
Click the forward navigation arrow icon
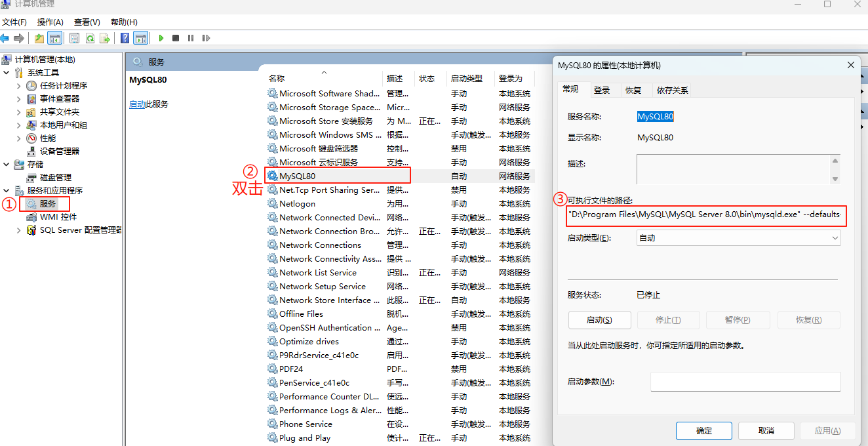(18, 37)
